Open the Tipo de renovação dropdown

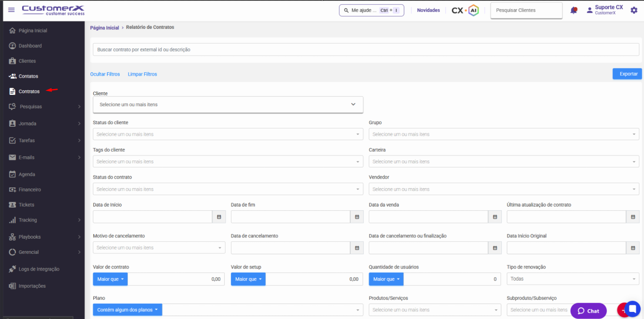[572, 279]
